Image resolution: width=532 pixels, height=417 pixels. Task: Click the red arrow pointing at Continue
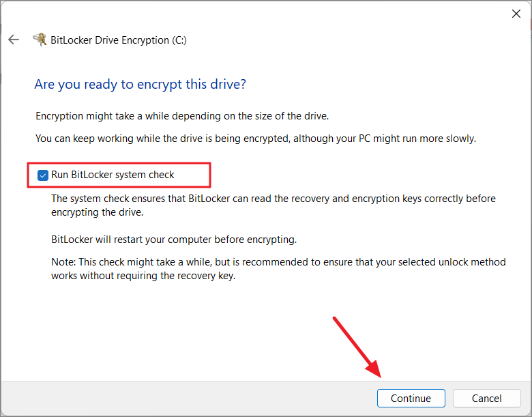[357, 347]
